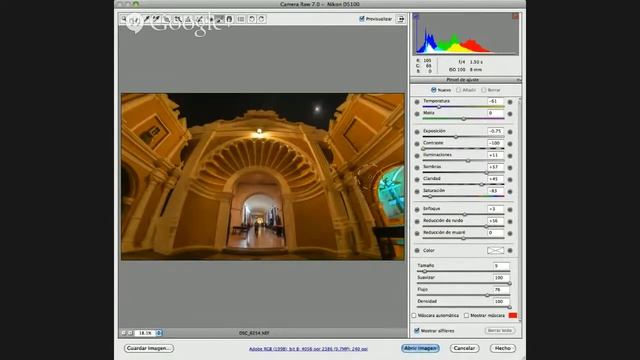Viewport: 640px width, 360px height.
Task: Decrease Sombras with minus circle
Action: [x=417, y=168]
